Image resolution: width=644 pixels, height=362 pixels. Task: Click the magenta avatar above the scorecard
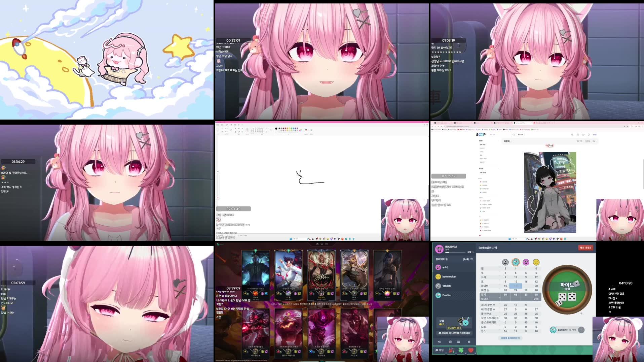pyautogui.click(x=526, y=262)
